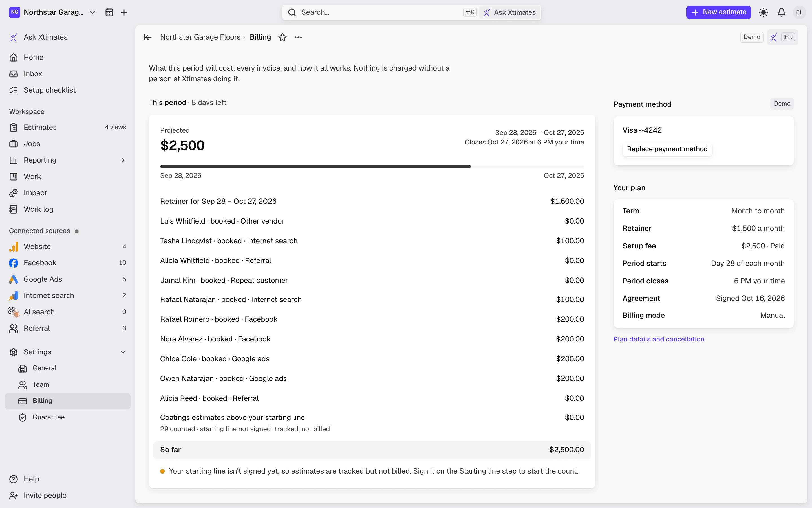
Task: Open the Guarantee settings page
Action: (x=67, y=417)
